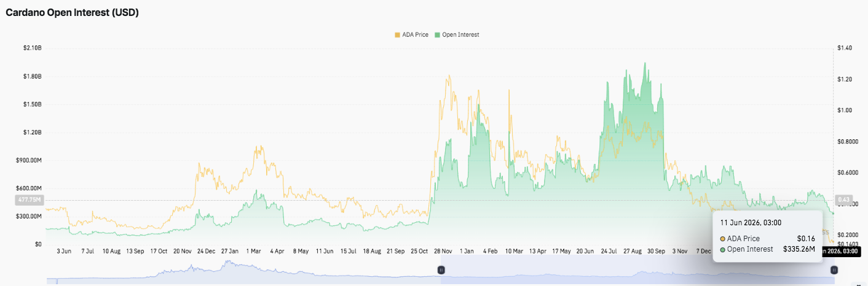Viewport: 868px width, 286px height.
Task: Click the 10 Mar x-axis date label
Action: tap(514, 251)
